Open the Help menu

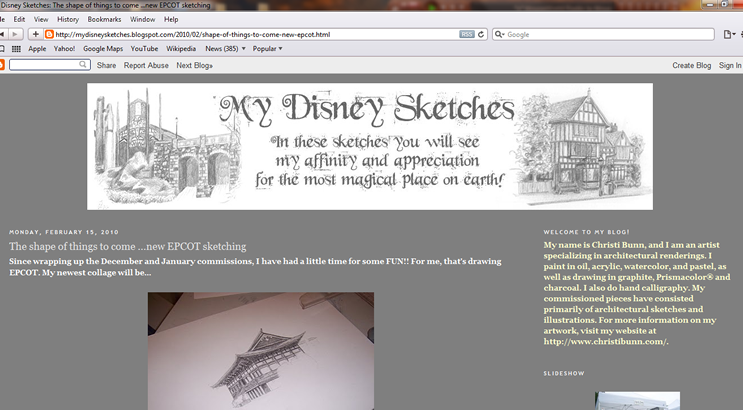171,19
